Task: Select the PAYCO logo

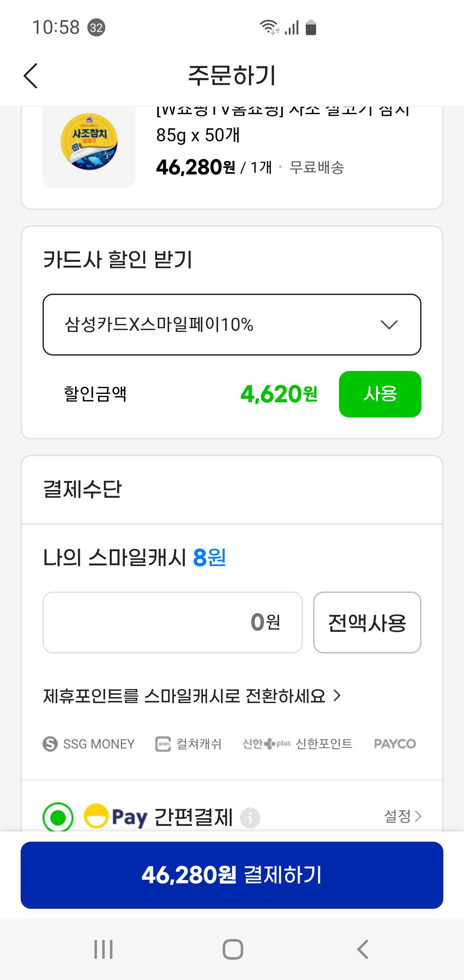Action: point(395,744)
